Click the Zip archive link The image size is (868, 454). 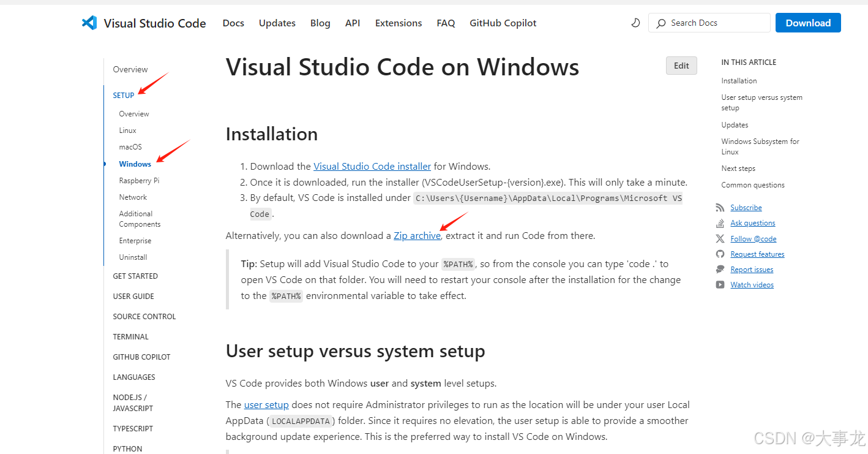417,236
